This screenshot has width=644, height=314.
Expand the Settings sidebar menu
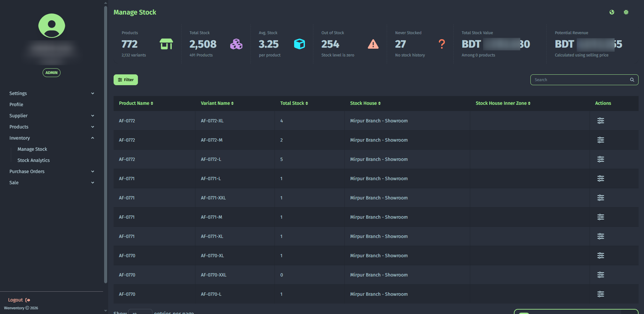(51, 93)
